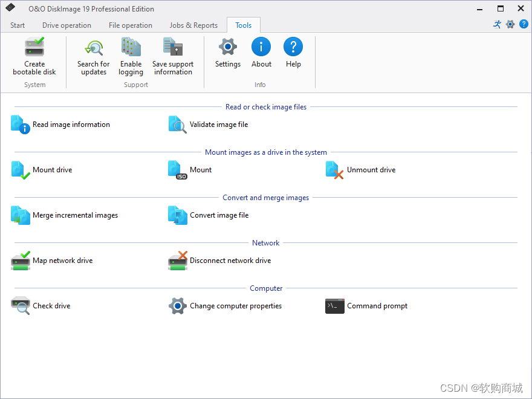
Task: Click the small blue question mark icon
Action: 524,24
